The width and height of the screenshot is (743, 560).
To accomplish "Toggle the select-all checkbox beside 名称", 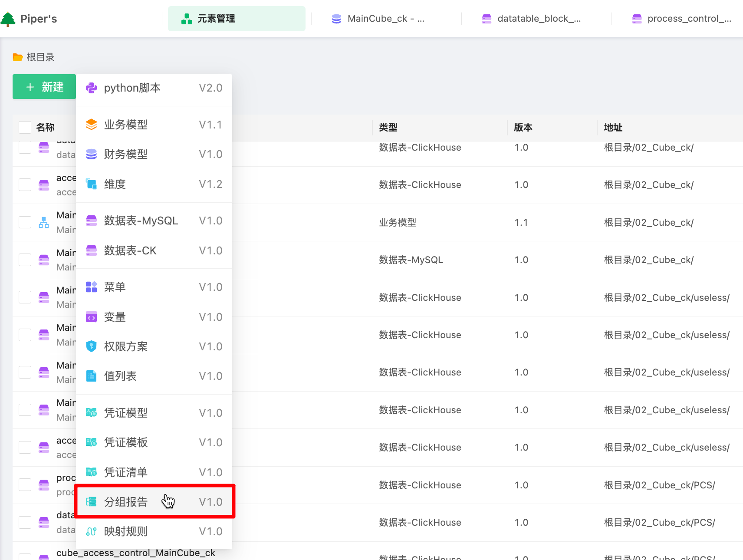I will click(x=25, y=127).
